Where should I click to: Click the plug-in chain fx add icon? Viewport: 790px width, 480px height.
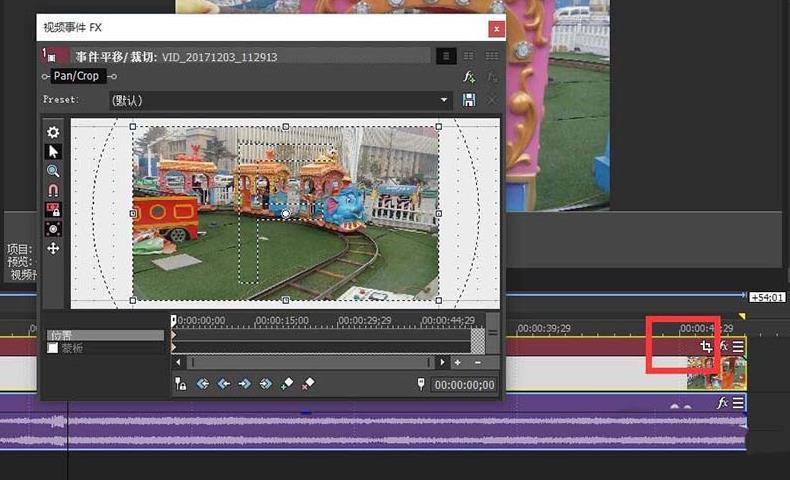click(469, 77)
